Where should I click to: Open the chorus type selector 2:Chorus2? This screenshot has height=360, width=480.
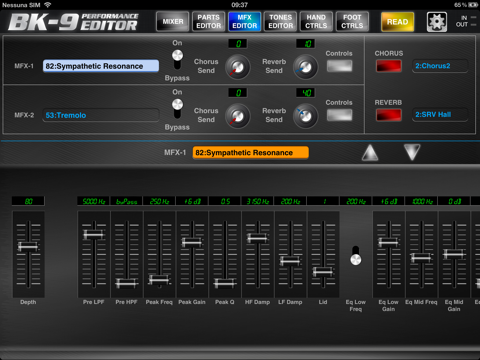coord(440,66)
